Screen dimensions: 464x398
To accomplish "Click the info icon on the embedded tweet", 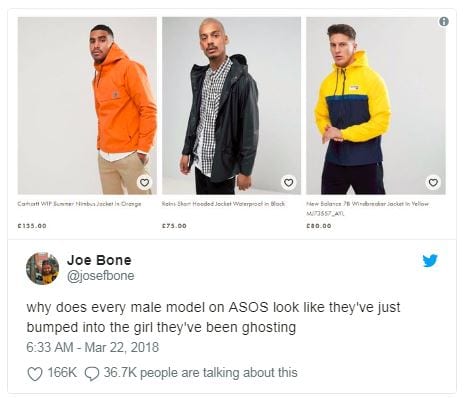I will (444, 22).
